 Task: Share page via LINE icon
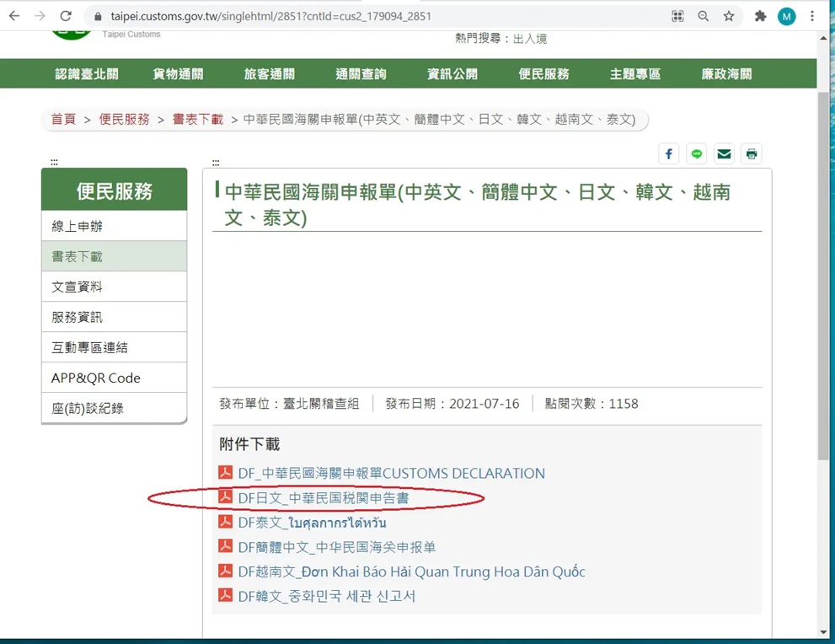click(x=697, y=153)
